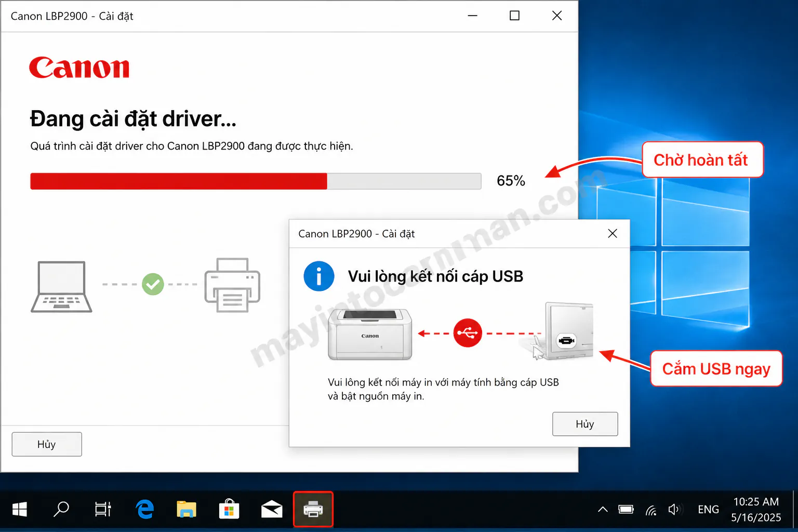Click the text "Quá trình cài đặt driver cho Canon LBP2900"

pos(137,146)
